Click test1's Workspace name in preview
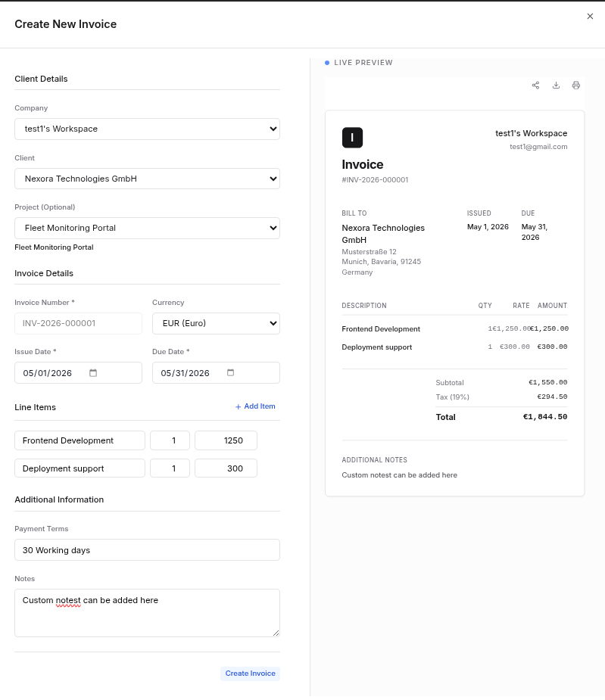605x700 pixels. (532, 133)
